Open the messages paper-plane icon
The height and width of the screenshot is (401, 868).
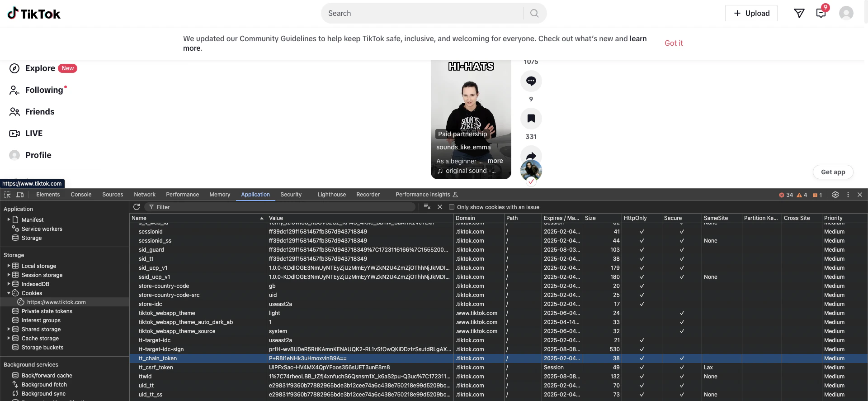click(799, 13)
